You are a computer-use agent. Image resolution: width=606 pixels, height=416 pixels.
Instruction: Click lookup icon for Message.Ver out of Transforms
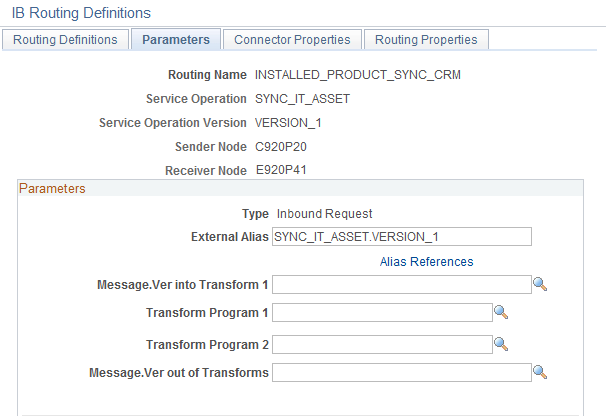(540, 373)
